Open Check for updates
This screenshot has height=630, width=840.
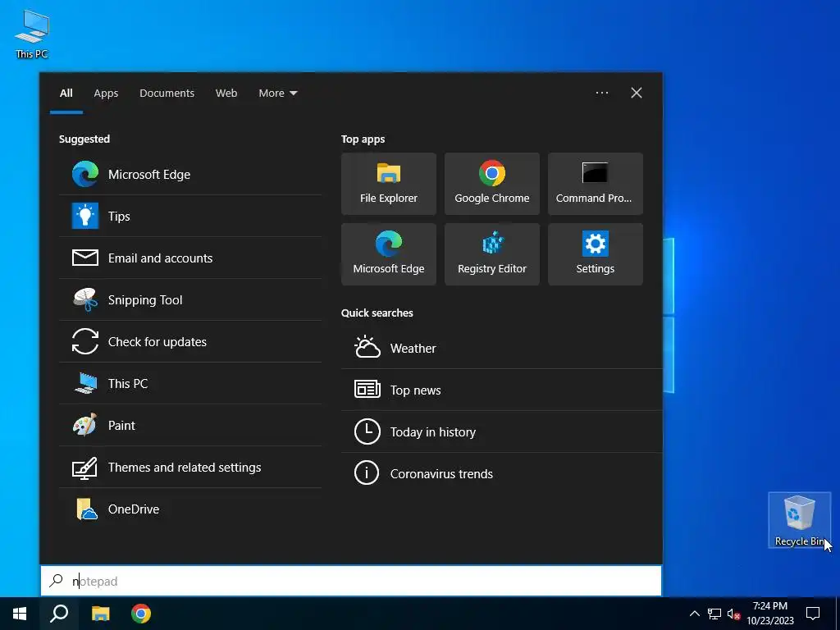pos(190,341)
